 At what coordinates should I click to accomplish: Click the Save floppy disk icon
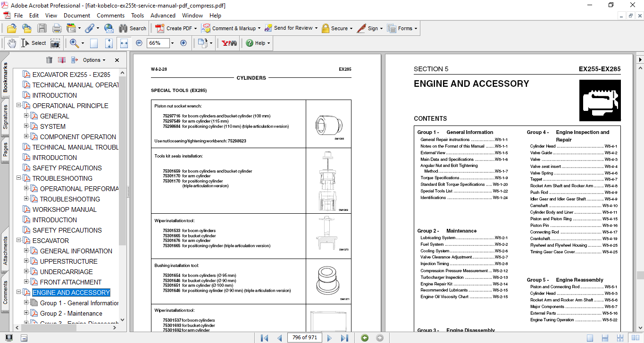click(x=42, y=28)
